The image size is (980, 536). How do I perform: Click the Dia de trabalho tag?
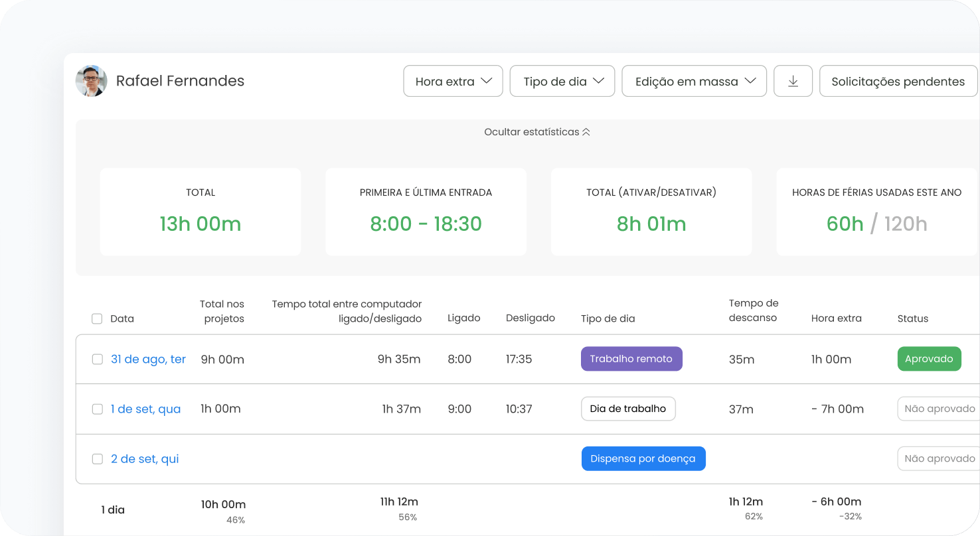[627, 409]
